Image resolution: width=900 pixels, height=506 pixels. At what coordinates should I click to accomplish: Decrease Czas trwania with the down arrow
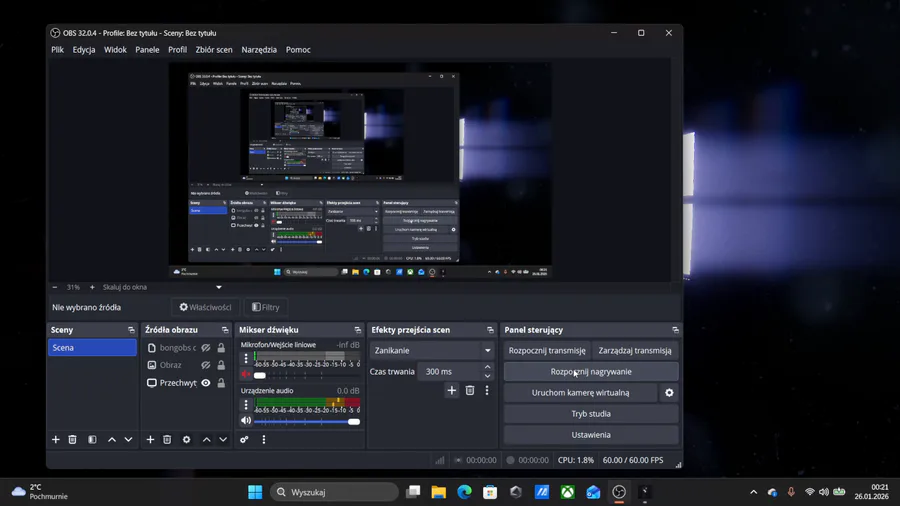tap(487, 376)
